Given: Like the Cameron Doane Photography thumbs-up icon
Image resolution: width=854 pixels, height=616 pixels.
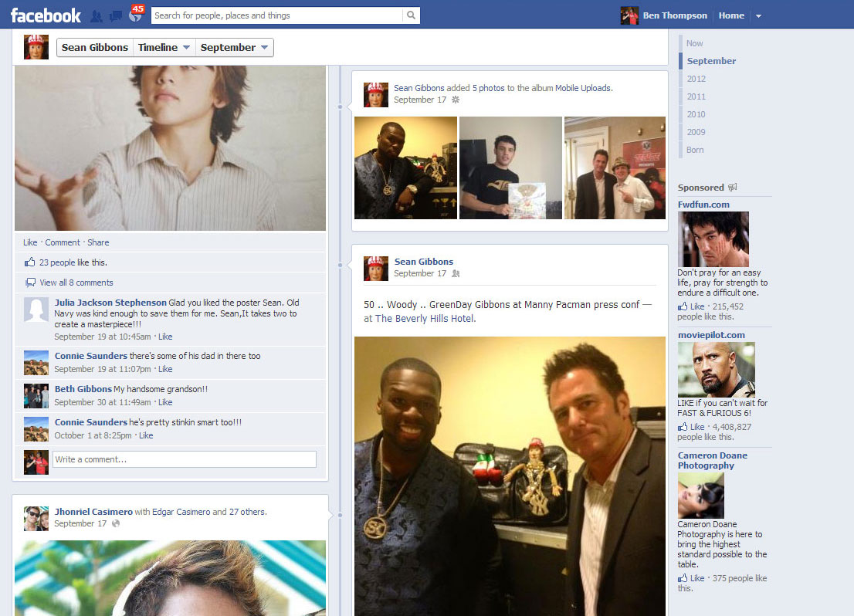Looking at the screenshot, I should point(683,578).
